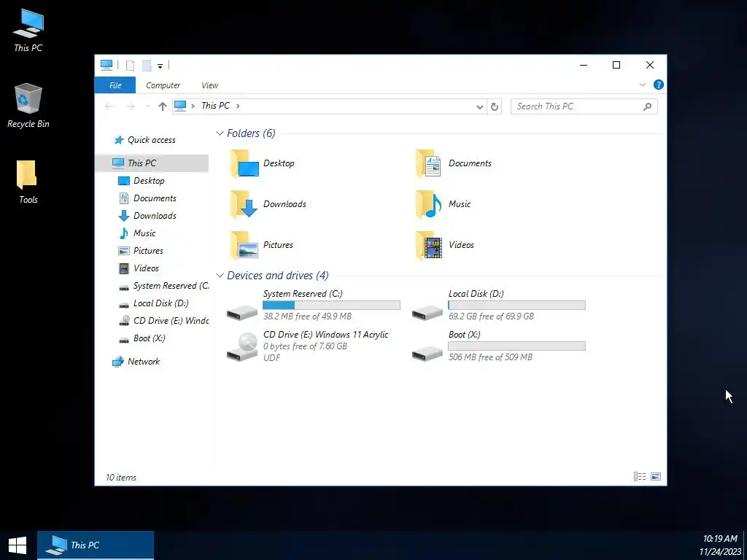
Task: Click the Local Disk (D:) usage bar
Action: [x=516, y=306]
